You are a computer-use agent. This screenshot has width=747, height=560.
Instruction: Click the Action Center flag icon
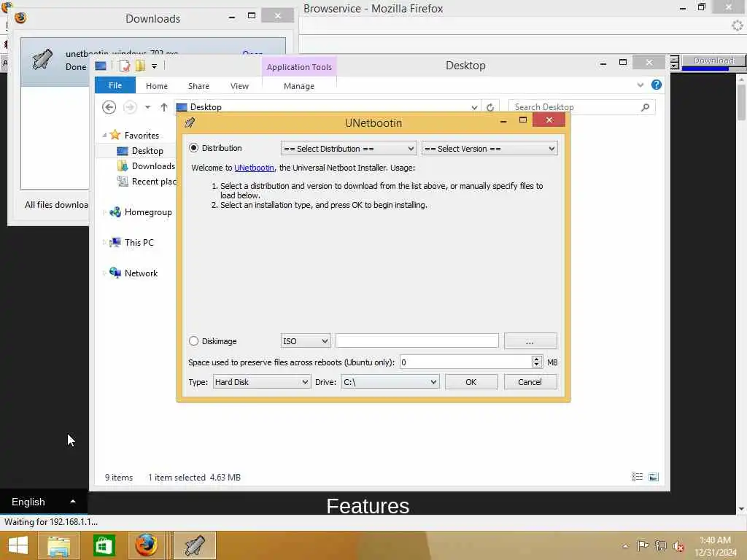pos(643,545)
